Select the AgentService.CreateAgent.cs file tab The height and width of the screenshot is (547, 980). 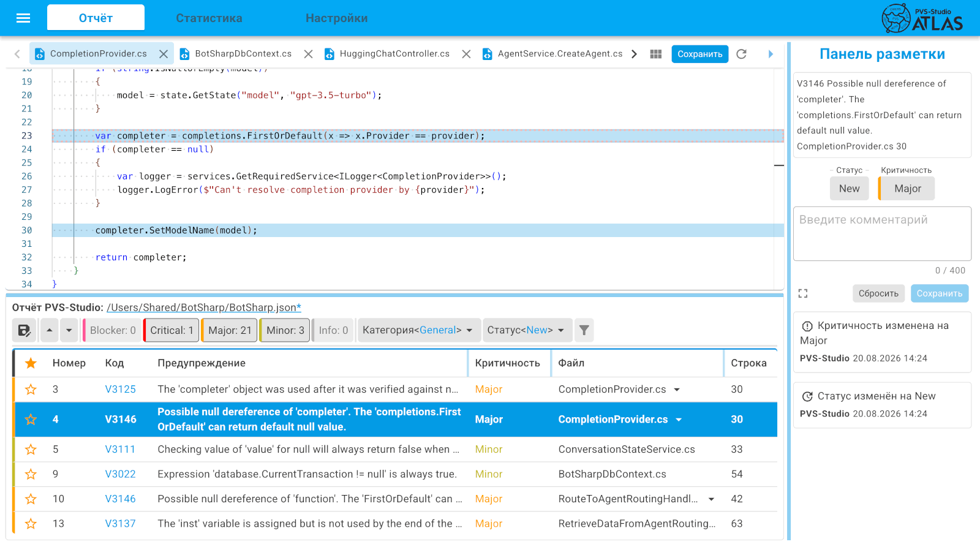(x=560, y=54)
